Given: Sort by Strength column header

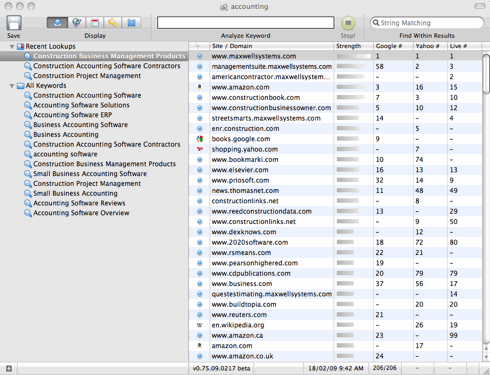Looking at the screenshot, I should point(353,46).
